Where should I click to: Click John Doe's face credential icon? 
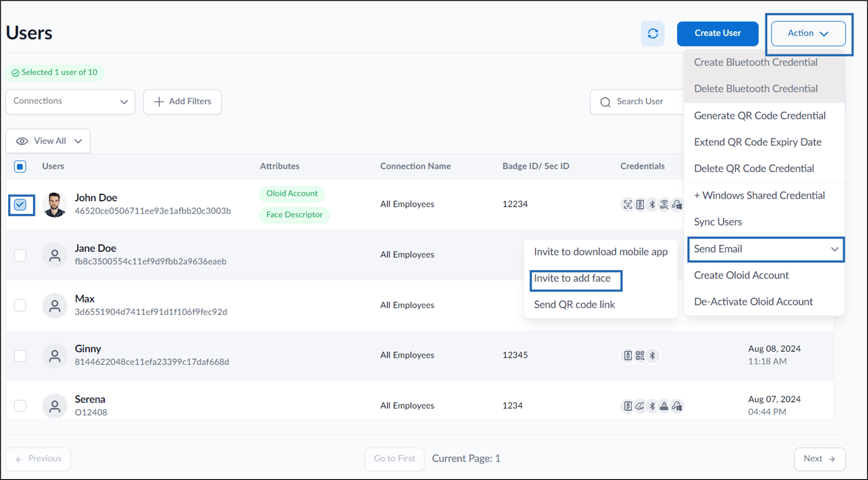[628, 204]
